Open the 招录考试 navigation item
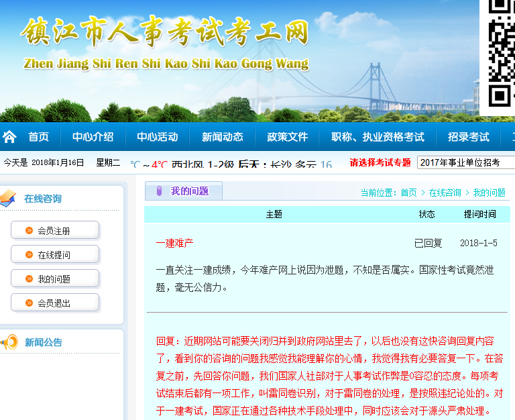Image resolution: width=515 pixels, height=420 pixels. coord(468,137)
